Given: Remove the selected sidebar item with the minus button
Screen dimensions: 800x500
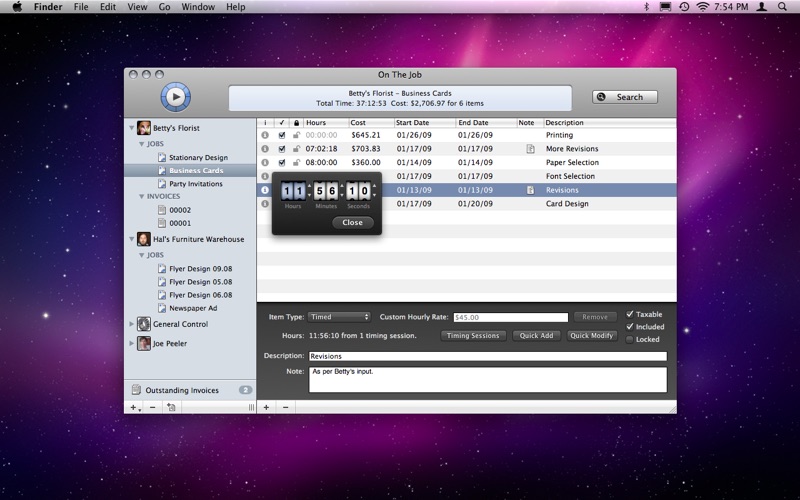Looking at the screenshot, I should click(153, 407).
